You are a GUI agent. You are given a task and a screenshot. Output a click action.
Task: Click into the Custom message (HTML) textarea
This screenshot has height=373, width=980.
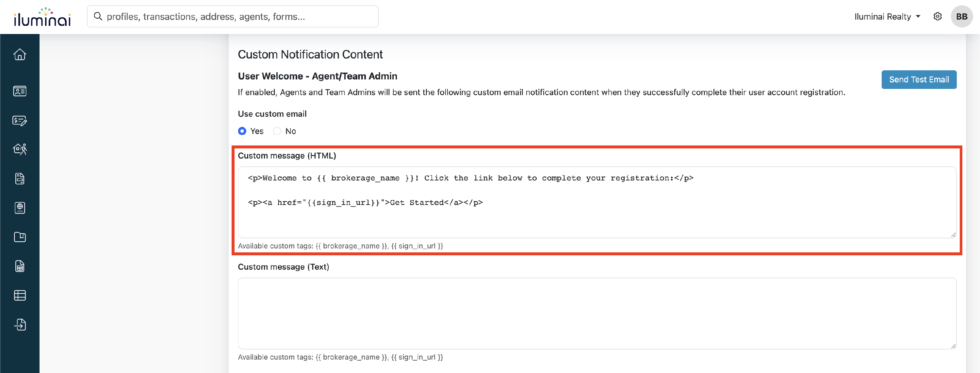[x=597, y=202]
